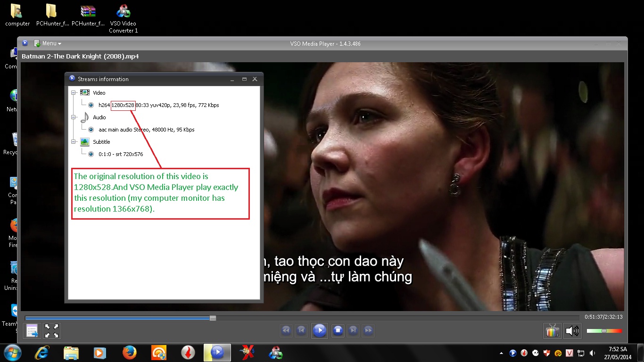The height and width of the screenshot is (362, 644).
Task: Click the VSO Video Converter taskbar icon
Action: [276, 353]
